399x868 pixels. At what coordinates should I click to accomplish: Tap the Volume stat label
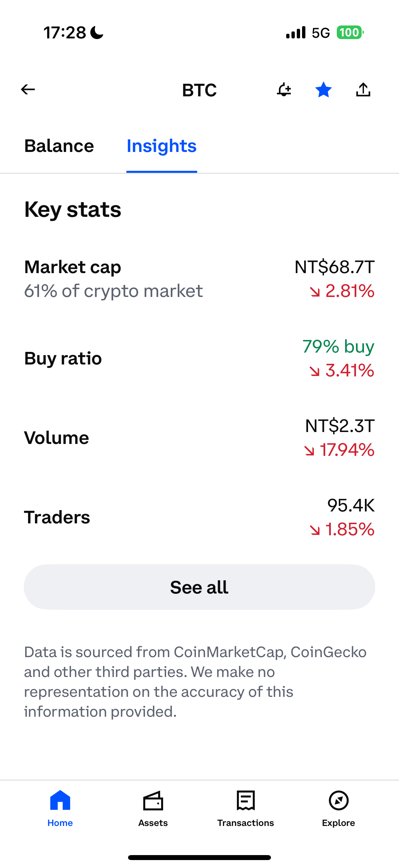tap(57, 438)
